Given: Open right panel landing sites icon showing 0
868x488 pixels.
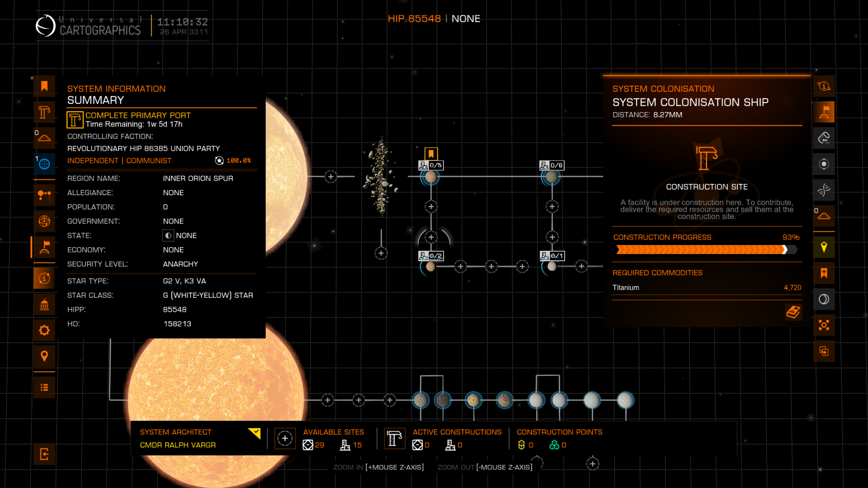Looking at the screenshot, I should point(824,216).
